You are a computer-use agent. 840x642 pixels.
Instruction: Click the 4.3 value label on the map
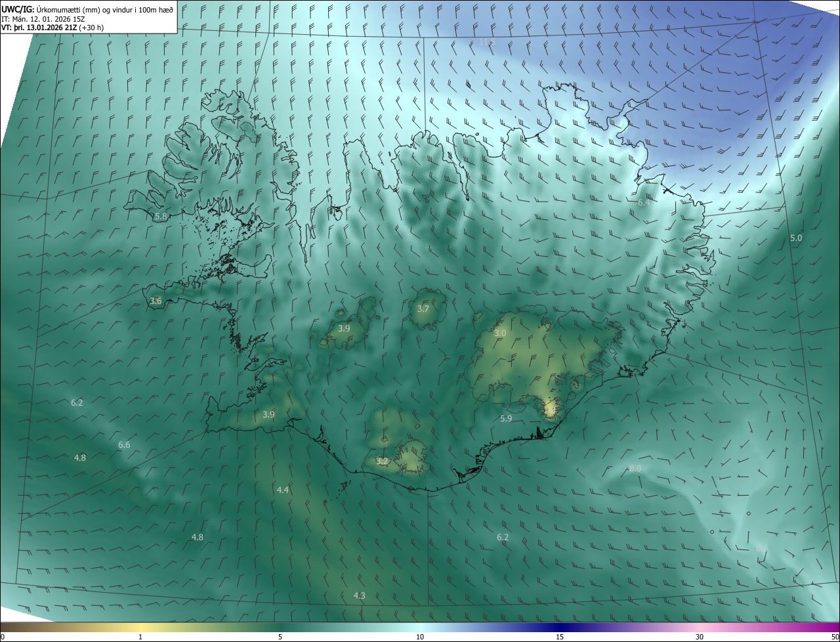359,596
